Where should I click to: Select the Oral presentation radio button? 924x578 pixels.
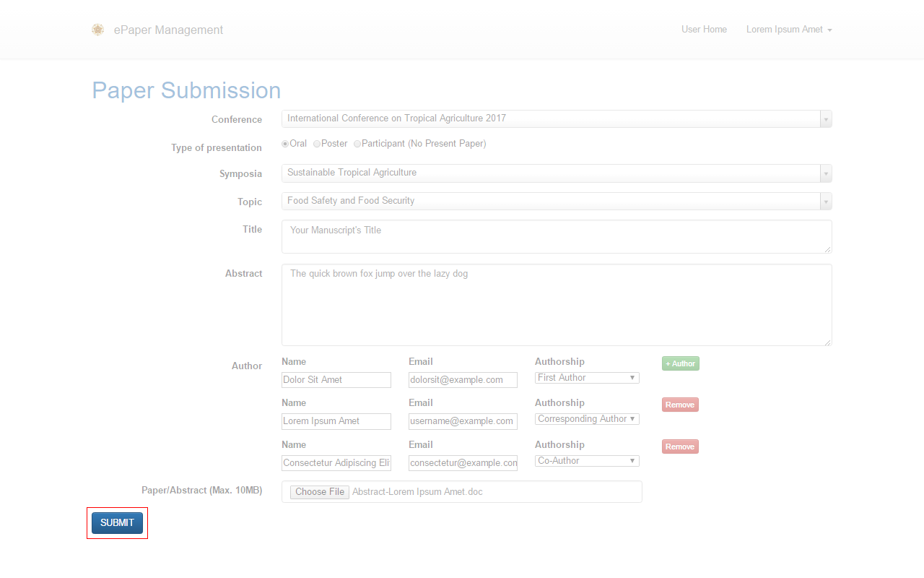tap(285, 144)
